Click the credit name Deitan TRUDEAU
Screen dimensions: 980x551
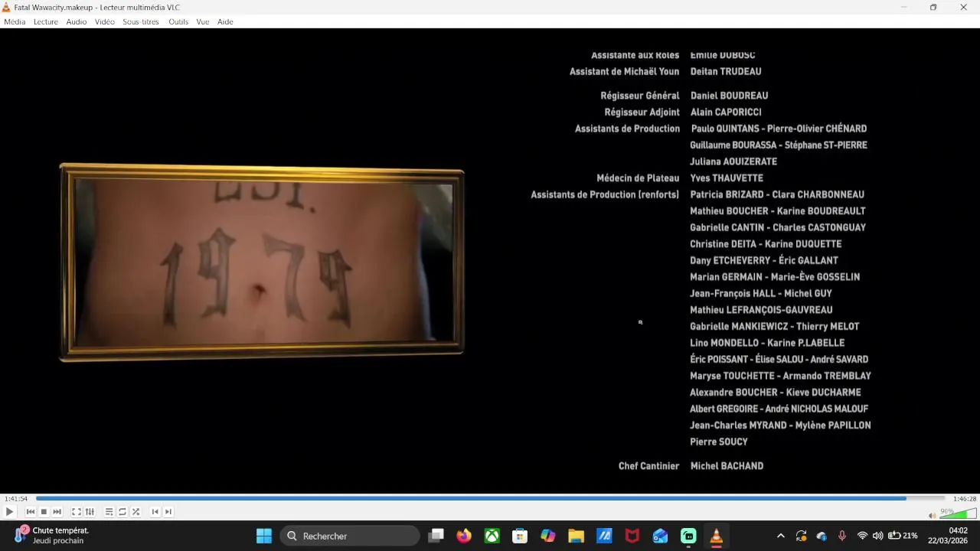pyautogui.click(x=726, y=71)
